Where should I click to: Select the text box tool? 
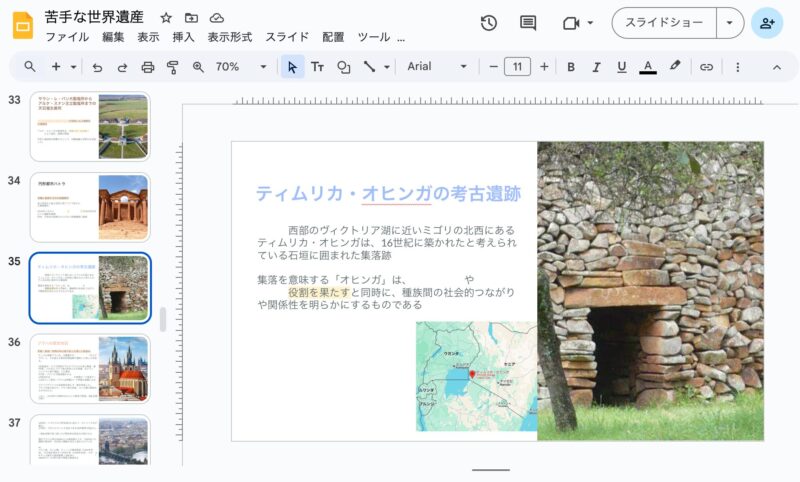(x=317, y=67)
